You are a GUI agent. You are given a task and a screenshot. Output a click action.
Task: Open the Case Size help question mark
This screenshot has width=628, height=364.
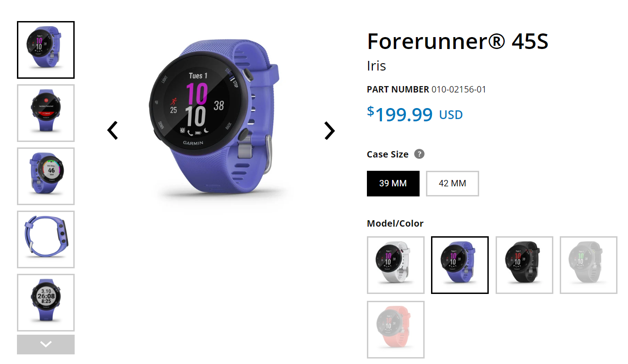click(419, 154)
